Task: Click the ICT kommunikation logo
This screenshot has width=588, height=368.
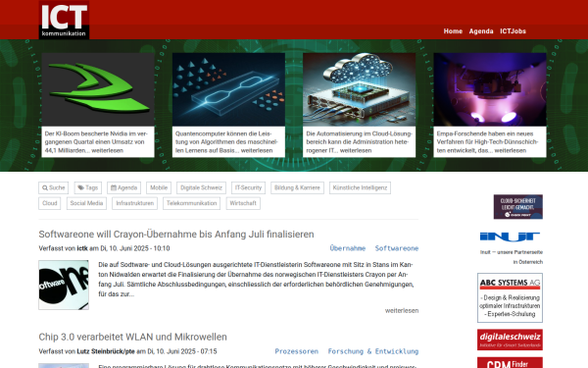Action: click(x=64, y=20)
